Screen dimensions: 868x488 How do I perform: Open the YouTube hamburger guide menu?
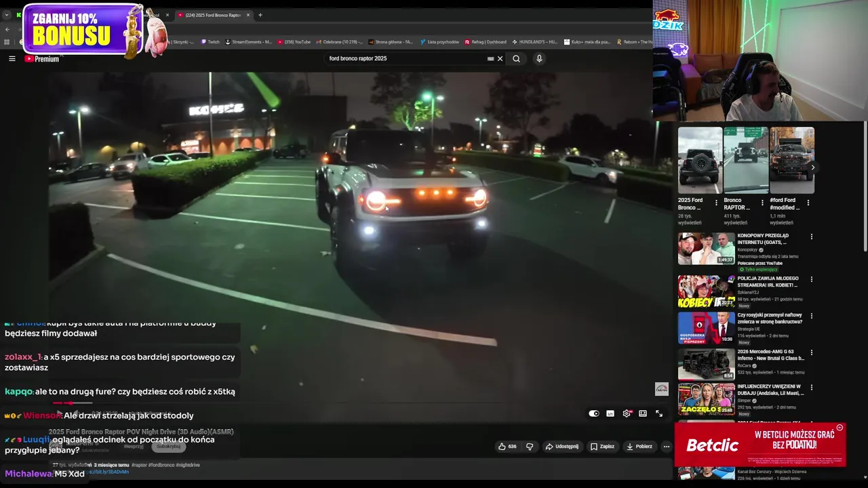click(12, 59)
